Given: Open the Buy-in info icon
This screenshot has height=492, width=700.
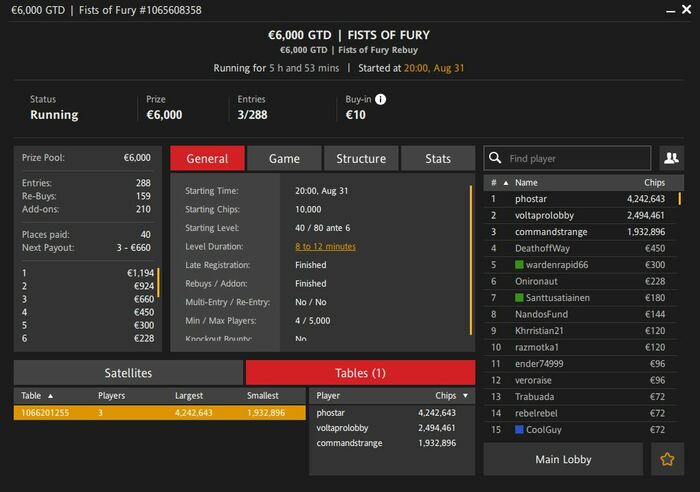Looking at the screenshot, I should point(380,99).
